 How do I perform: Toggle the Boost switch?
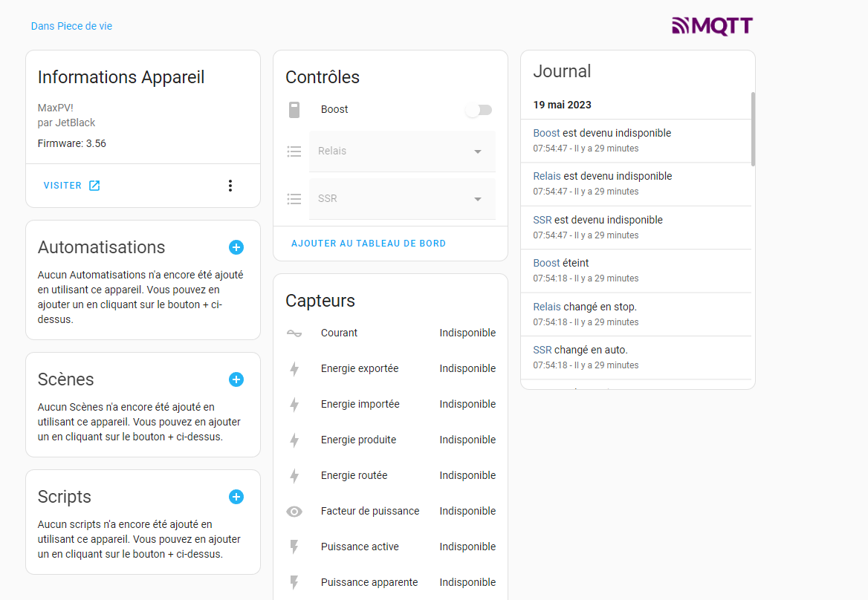click(479, 110)
